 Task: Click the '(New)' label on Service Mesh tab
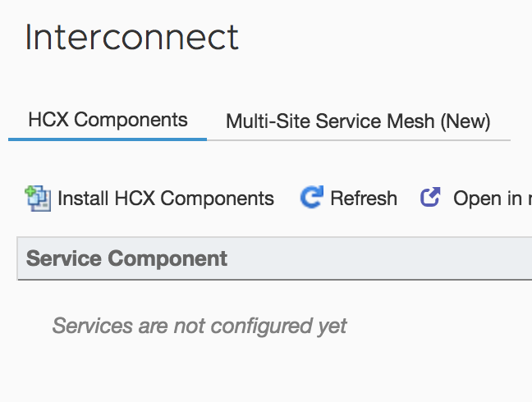click(x=465, y=122)
